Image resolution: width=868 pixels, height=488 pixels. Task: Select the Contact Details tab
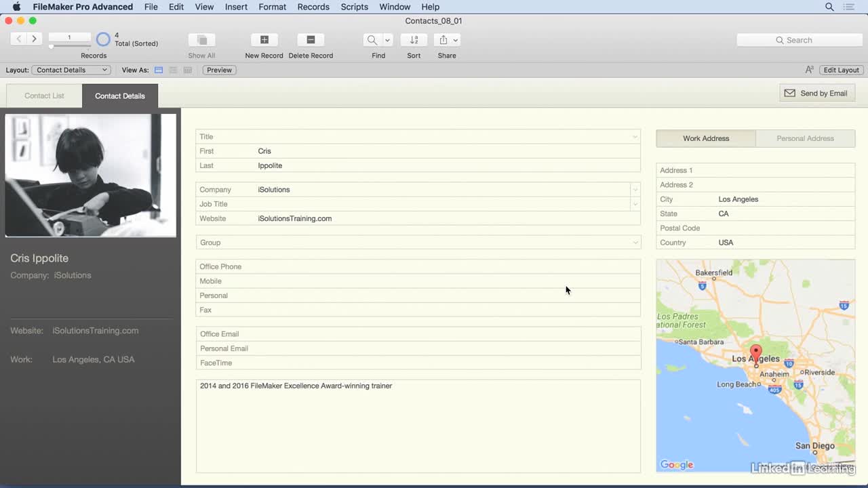(x=120, y=96)
